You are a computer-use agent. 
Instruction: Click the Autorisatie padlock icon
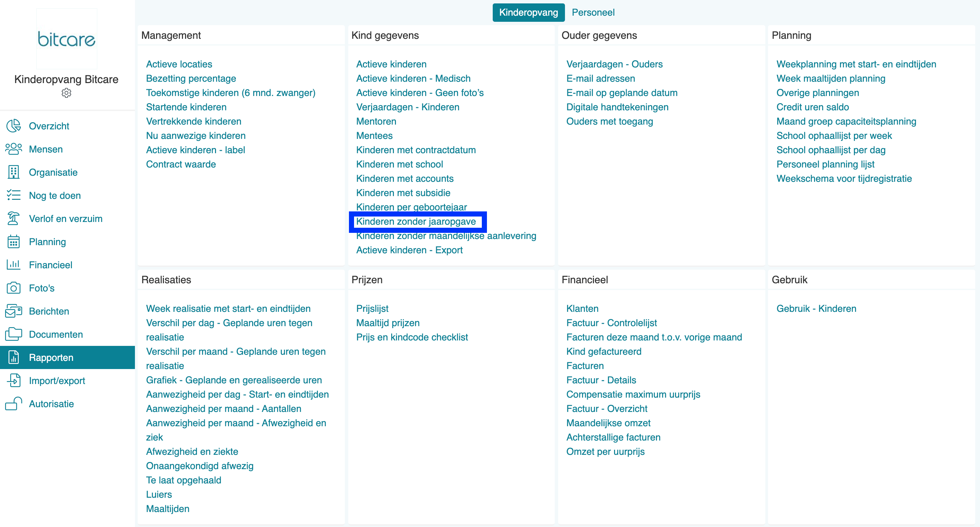pos(14,404)
